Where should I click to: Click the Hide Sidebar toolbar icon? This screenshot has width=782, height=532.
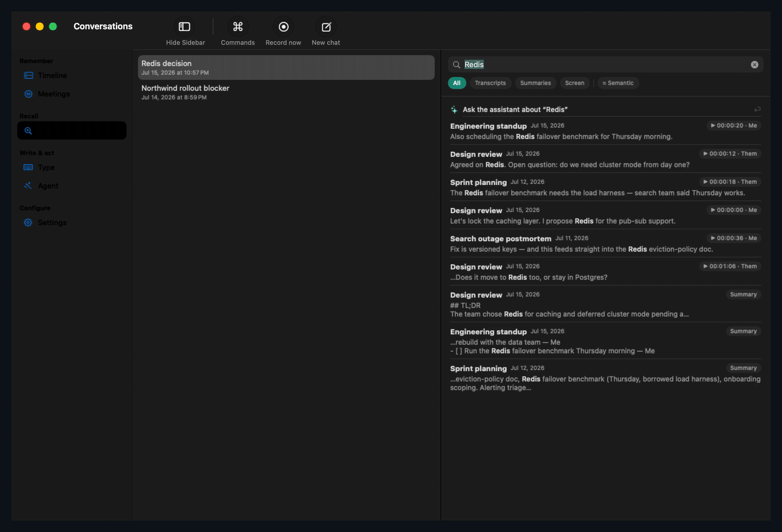point(185,27)
